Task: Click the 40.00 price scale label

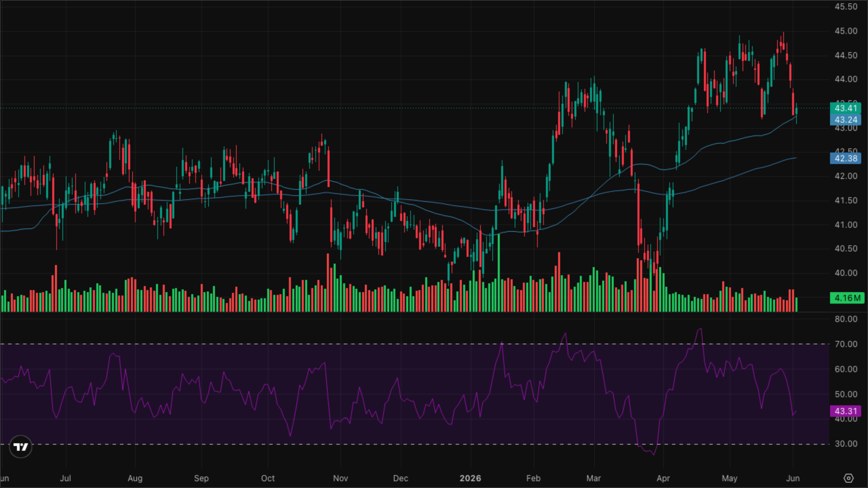Action: pyautogui.click(x=846, y=273)
